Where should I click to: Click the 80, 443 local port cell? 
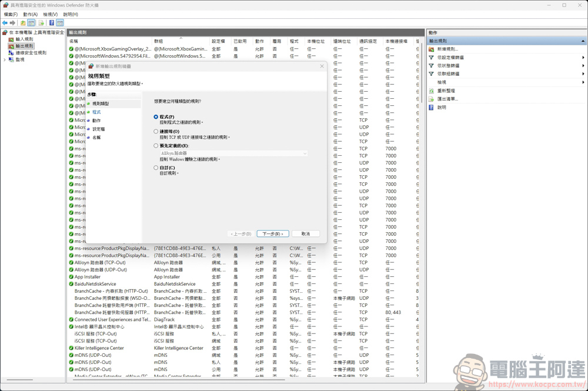coord(393,312)
